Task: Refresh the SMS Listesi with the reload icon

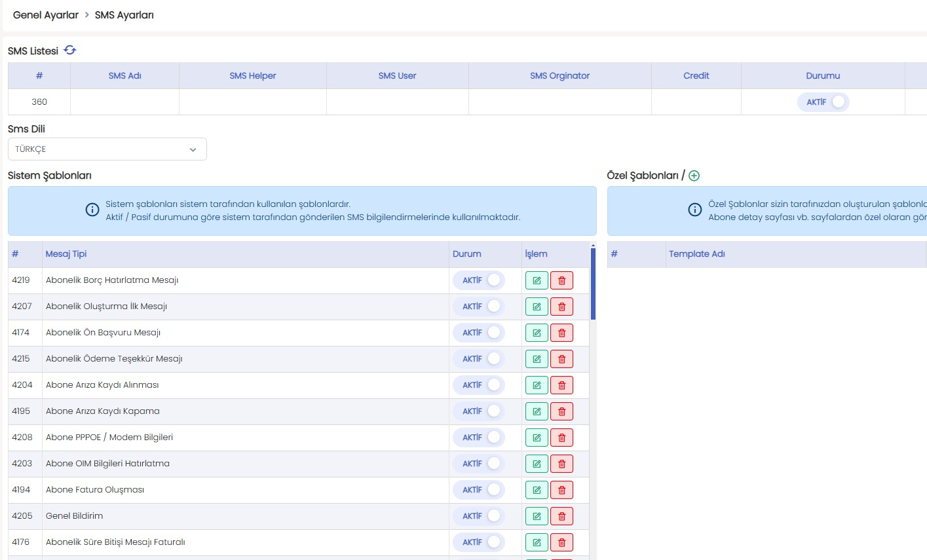Action: coord(70,50)
